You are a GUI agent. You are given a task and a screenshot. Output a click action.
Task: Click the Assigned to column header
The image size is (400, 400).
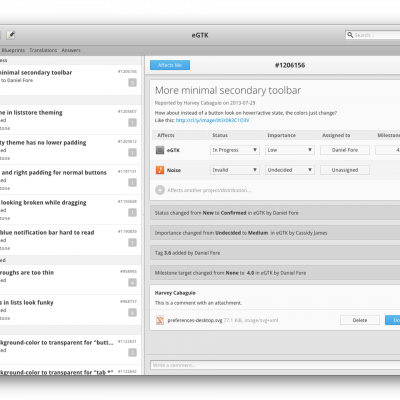pos(336,135)
